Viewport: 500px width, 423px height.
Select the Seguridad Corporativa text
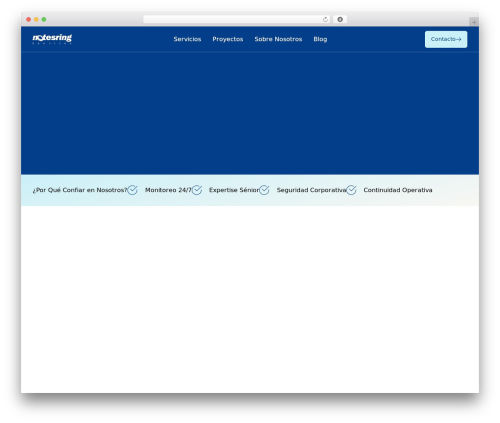coord(312,190)
